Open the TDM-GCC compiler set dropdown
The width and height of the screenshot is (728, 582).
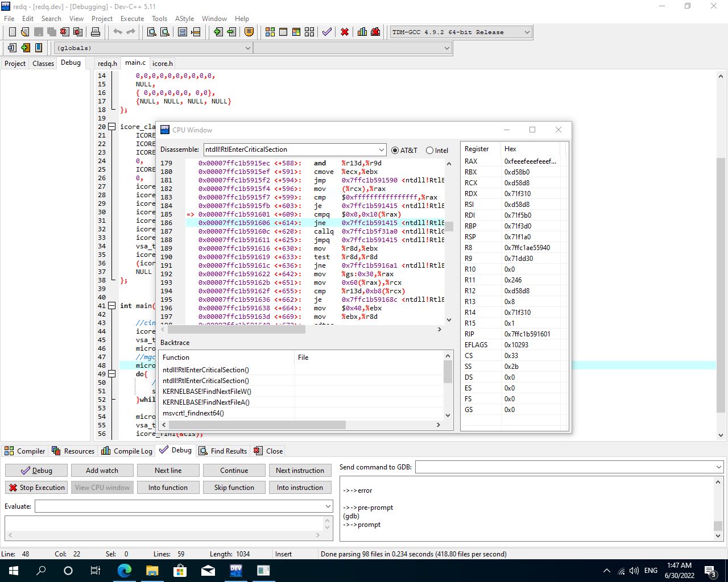coord(527,32)
